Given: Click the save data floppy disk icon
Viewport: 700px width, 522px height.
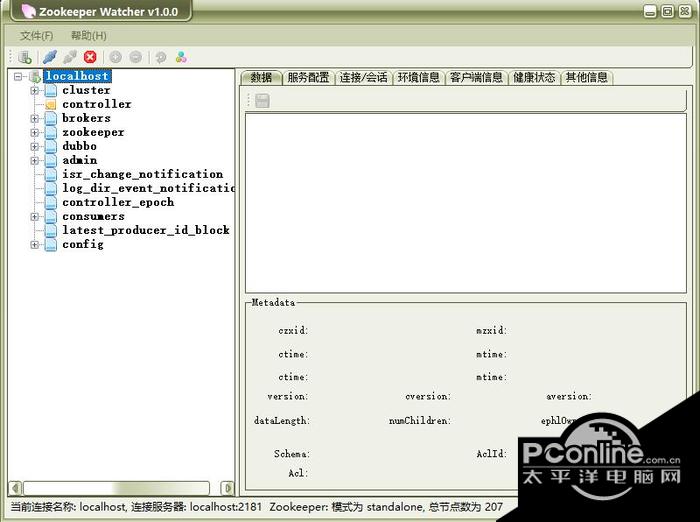Looking at the screenshot, I should (262, 100).
